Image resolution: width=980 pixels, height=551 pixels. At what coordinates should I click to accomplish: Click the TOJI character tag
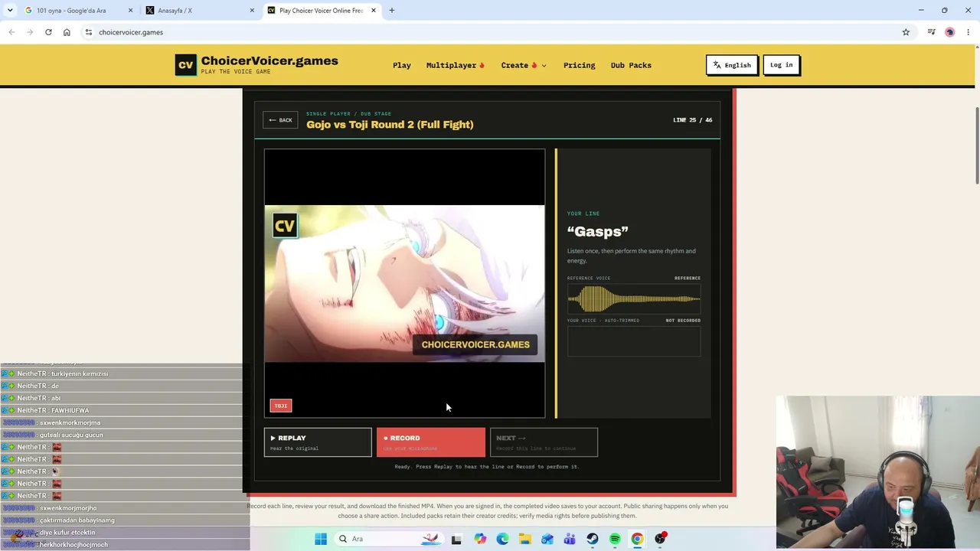281,406
